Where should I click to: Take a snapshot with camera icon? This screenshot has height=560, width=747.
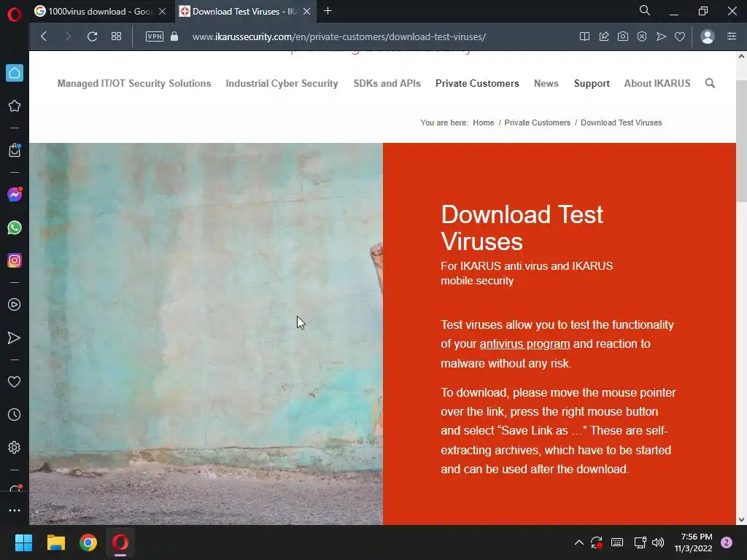coord(623,36)
